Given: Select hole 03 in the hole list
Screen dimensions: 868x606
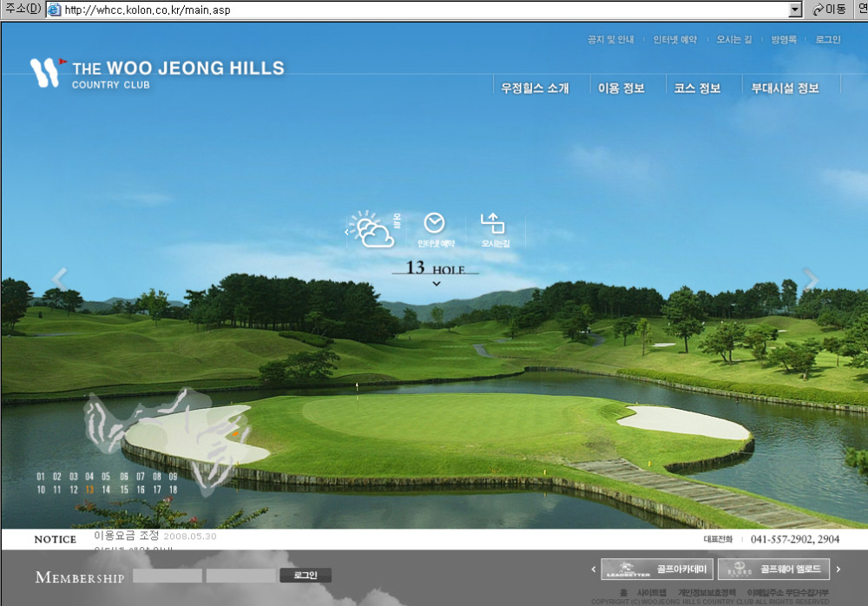Looking at the screenshot, I should tap(74, 477).
